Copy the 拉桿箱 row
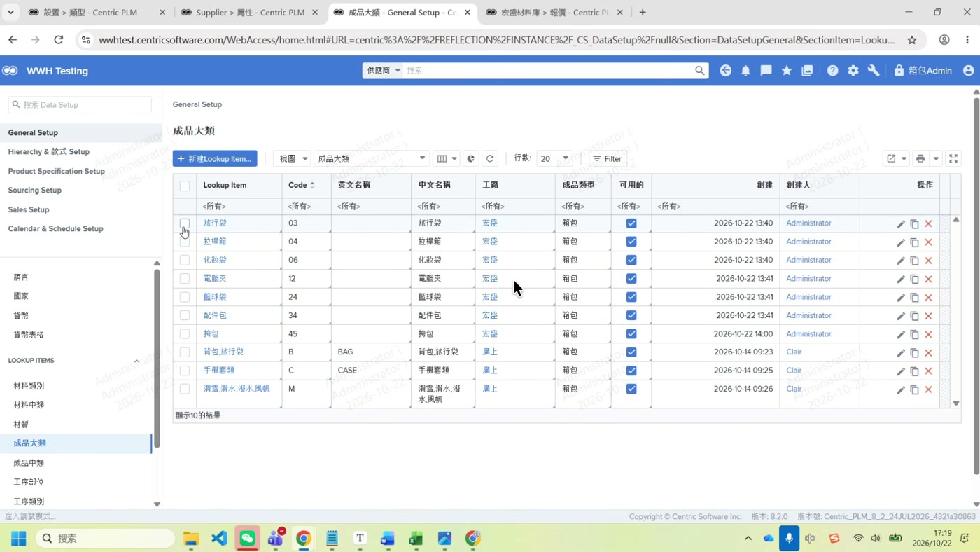Screen dimensions: 980x552 [x=914, y=242]
